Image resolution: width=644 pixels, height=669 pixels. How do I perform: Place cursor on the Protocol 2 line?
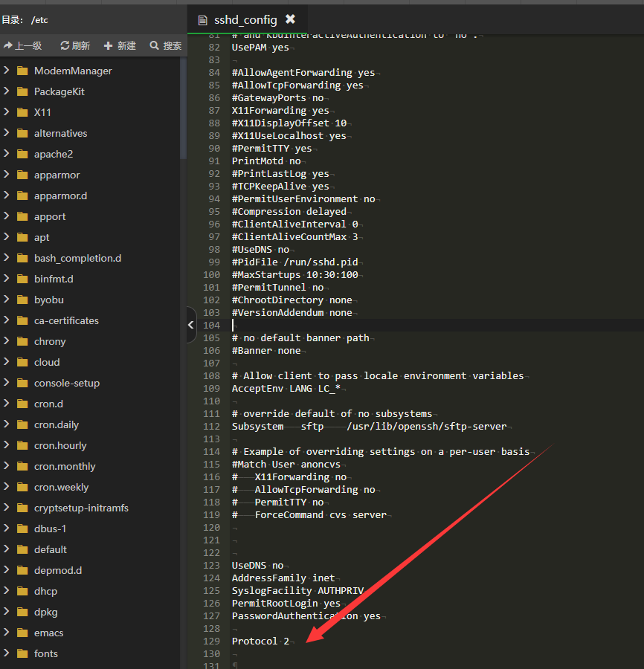[260, 641]
